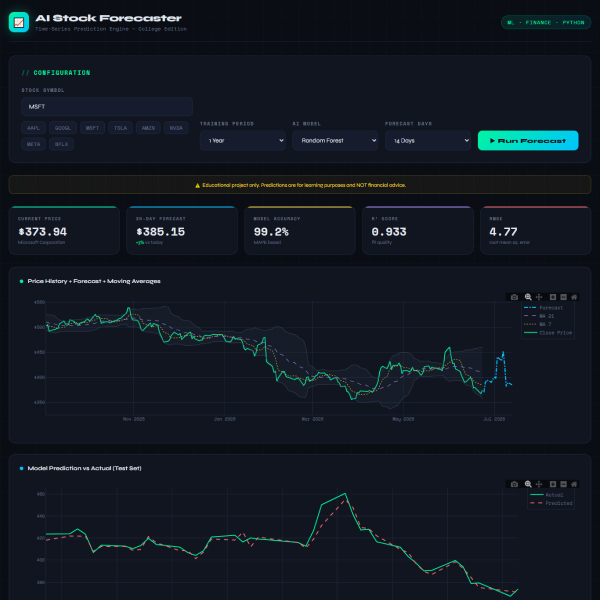Zoom in on prediction vs actual chart
600x600 pixels.
pyautogui.click(x=553, y=484)
